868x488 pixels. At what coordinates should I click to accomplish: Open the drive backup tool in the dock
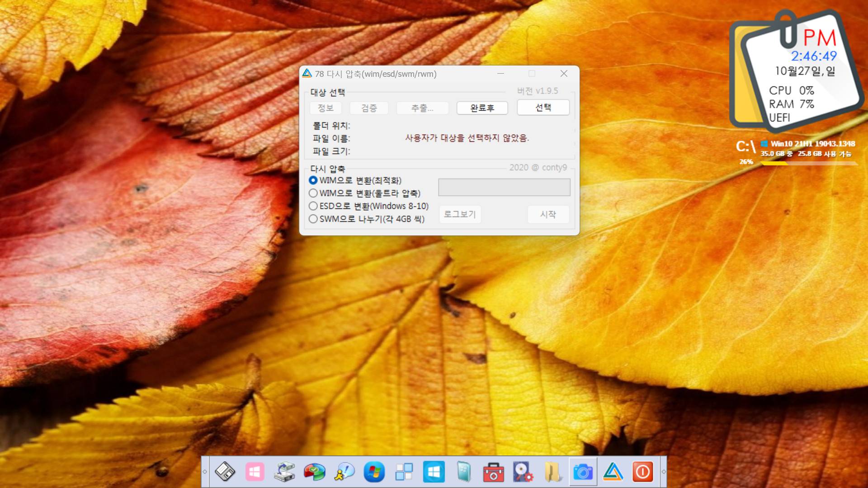[x=284, y=472]
